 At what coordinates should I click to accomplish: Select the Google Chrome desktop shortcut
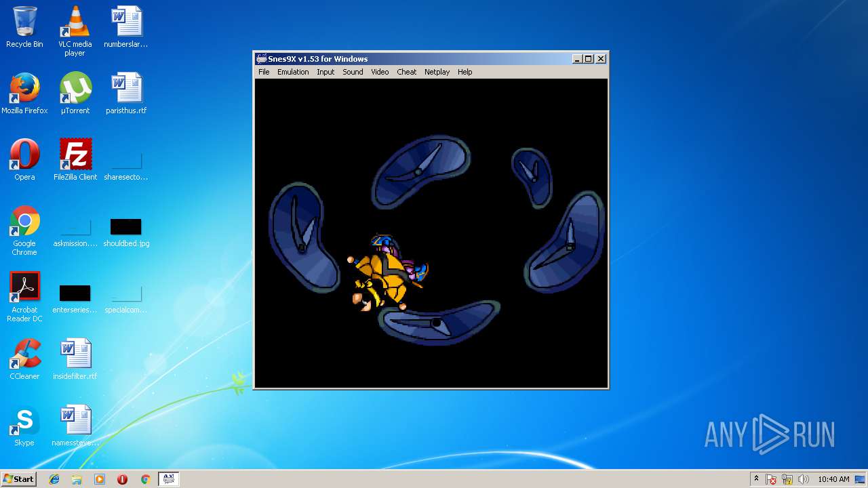pos(24,230)
